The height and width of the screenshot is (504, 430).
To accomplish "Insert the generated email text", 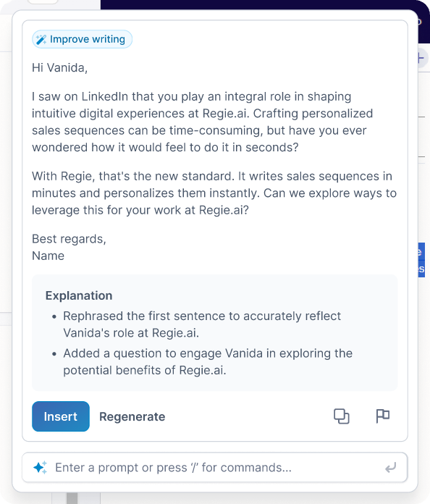I will 61,416.
